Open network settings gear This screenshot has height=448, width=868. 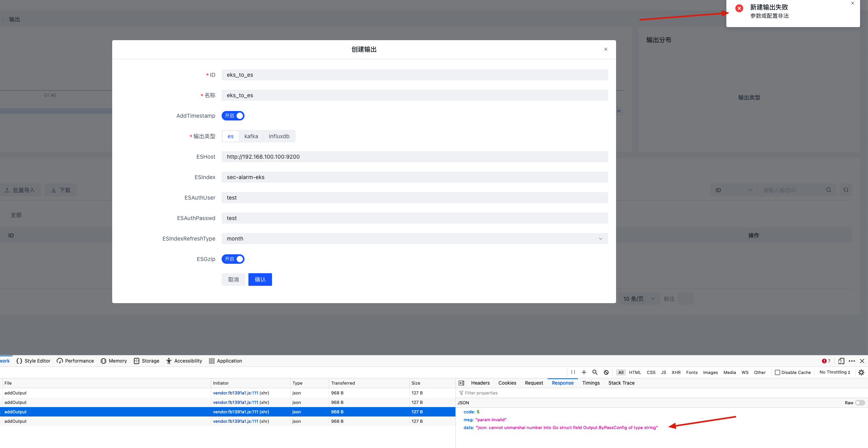(x=861, y=372)
